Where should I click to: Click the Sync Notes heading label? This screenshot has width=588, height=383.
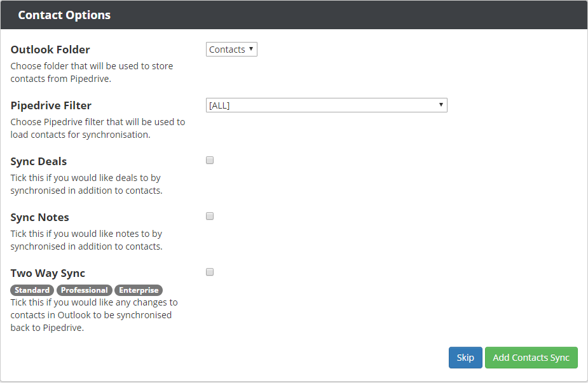(x=40, y=217)
